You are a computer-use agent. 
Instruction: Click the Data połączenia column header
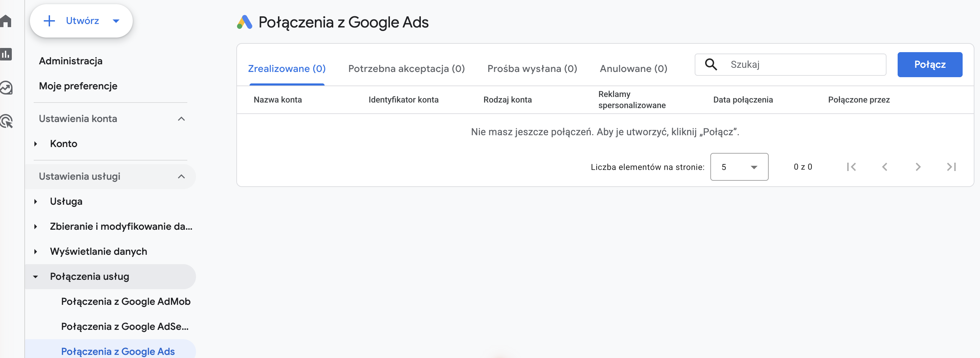(743, 100)
